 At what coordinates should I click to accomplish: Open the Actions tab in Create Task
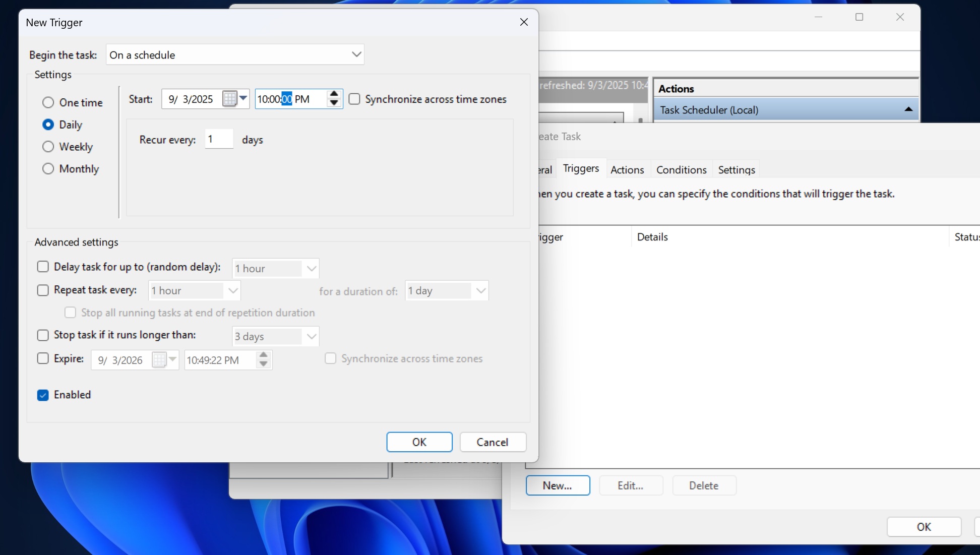(627, 170)
